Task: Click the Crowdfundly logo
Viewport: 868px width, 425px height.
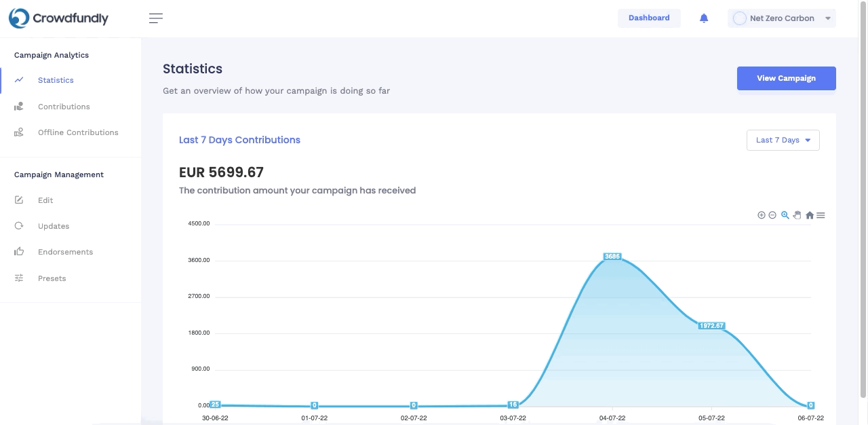Action: tap(58, 18)
